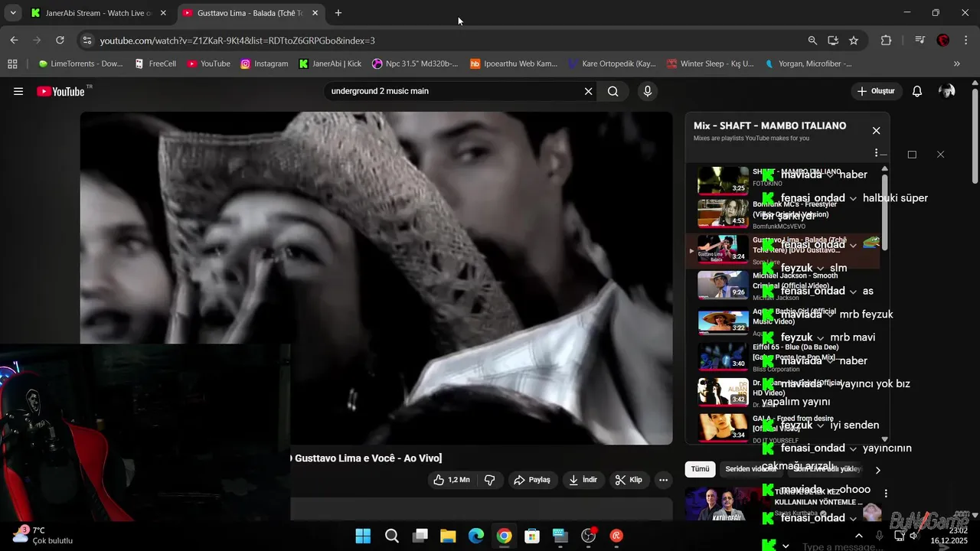Expand system tray hidden icons chevron
The height and width of the screenshot is (551, 980).
(x=858, y=536)
